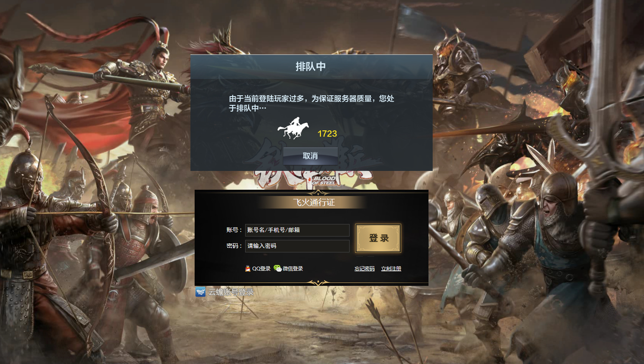This screenshot has height=364, width=644.
Task: Click the 排队中 dialog title bar
Action: 311,67
